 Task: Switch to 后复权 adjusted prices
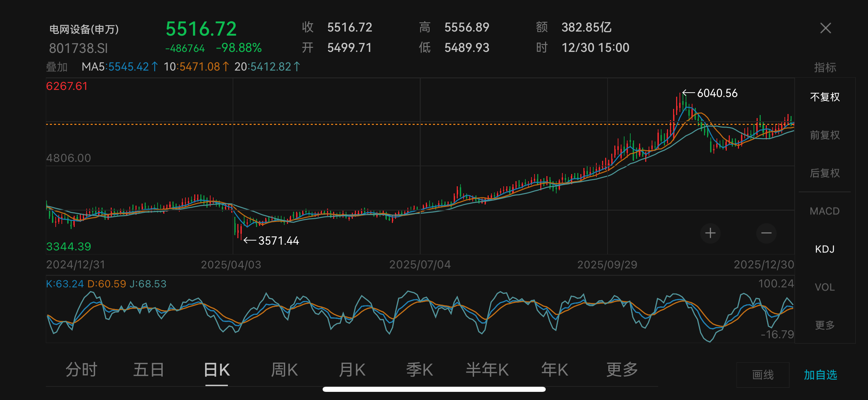click(x=825, y=173)
